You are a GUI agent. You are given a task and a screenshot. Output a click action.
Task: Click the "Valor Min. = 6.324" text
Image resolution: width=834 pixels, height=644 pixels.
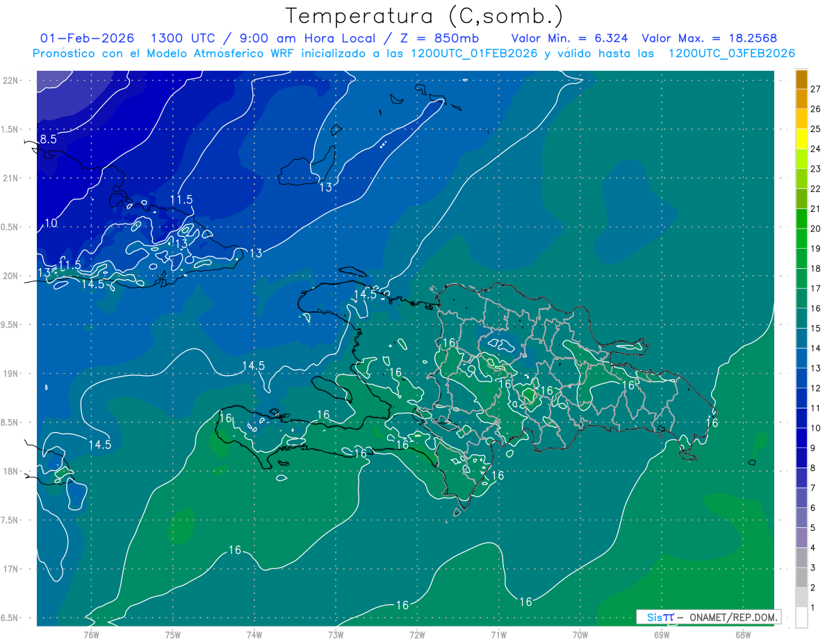click(570, 38)
